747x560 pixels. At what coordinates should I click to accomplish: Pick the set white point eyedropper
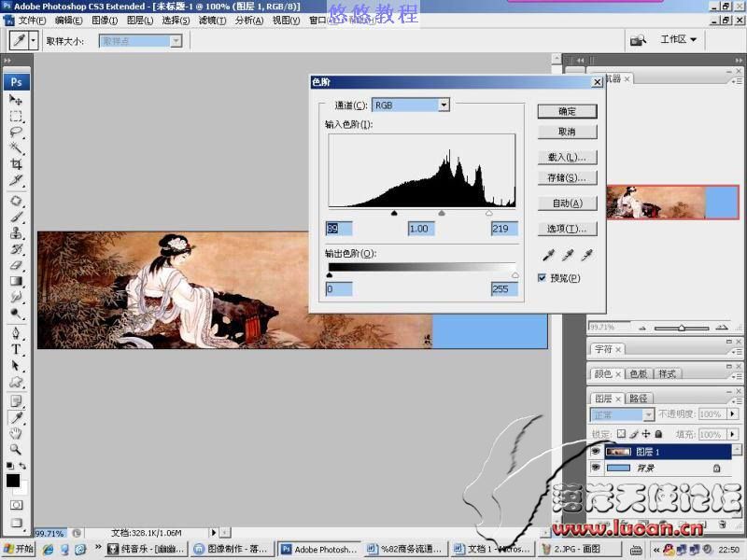point(587,255)
